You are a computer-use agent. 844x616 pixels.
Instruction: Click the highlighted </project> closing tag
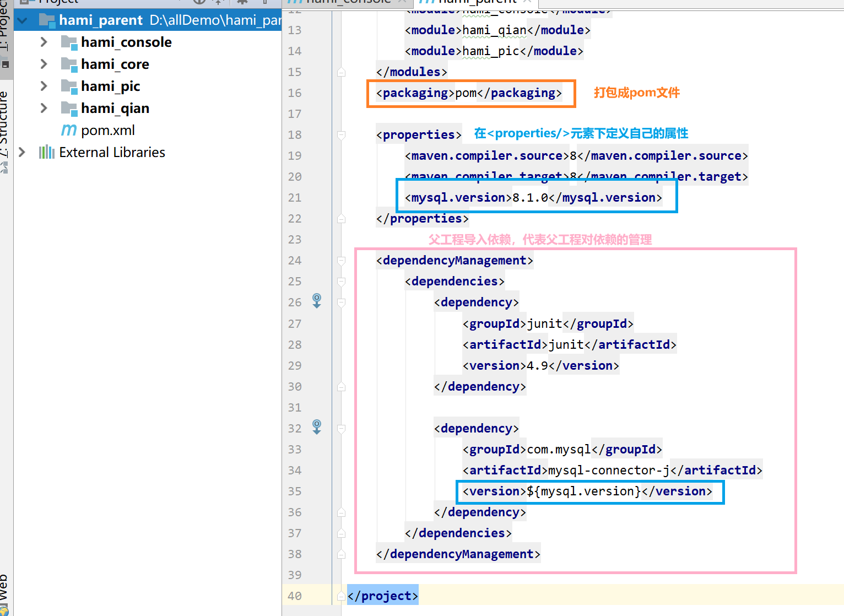[383, 596]
